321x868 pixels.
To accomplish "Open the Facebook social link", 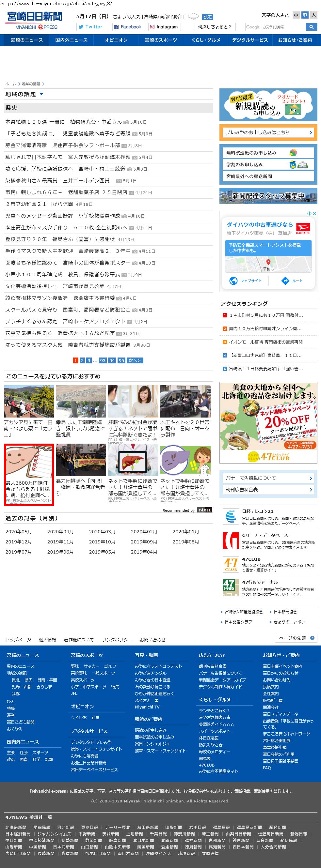I will (x=127, y=27).
